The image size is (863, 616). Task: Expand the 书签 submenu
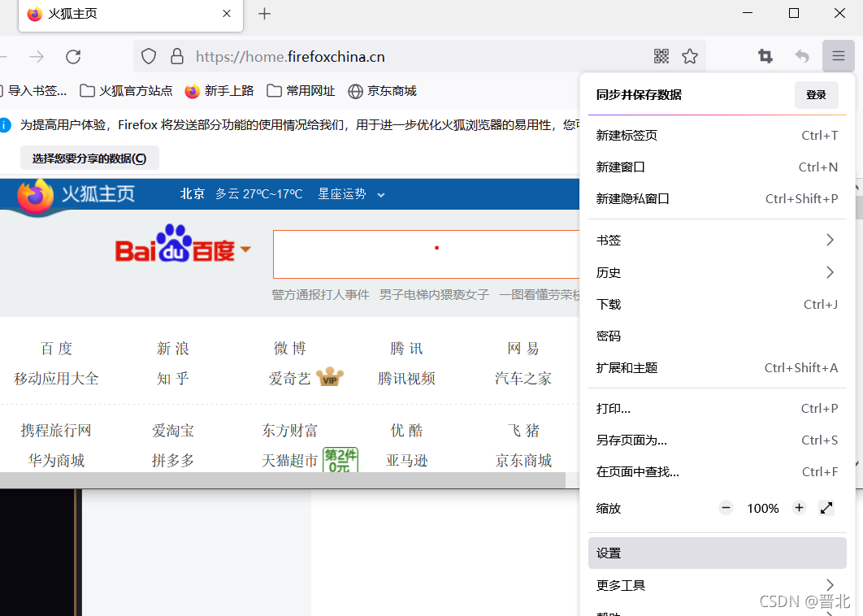pyautogui.click(x=718, y=240)
